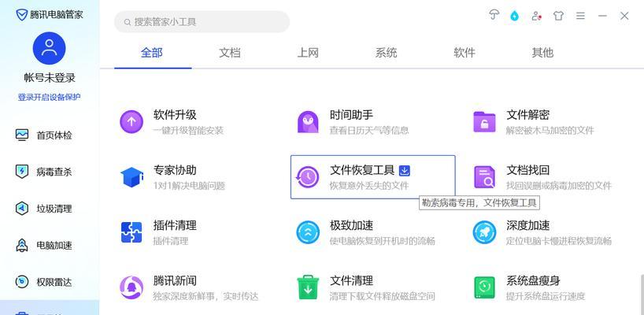Click the 时间助手 penguin icon

(x=308, y=122)
